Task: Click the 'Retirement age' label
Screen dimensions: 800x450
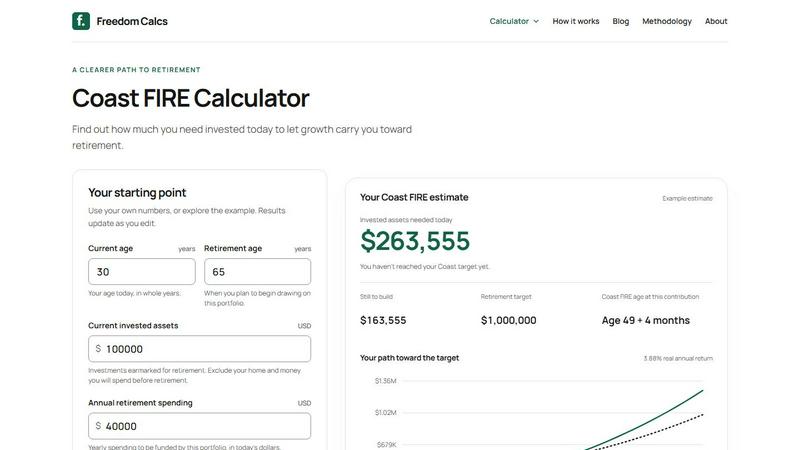Action: point(233,248)
